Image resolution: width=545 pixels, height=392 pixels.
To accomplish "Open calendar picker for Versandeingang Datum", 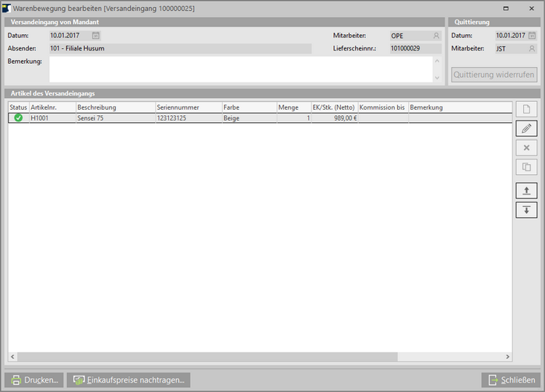I will coord(96,36).
